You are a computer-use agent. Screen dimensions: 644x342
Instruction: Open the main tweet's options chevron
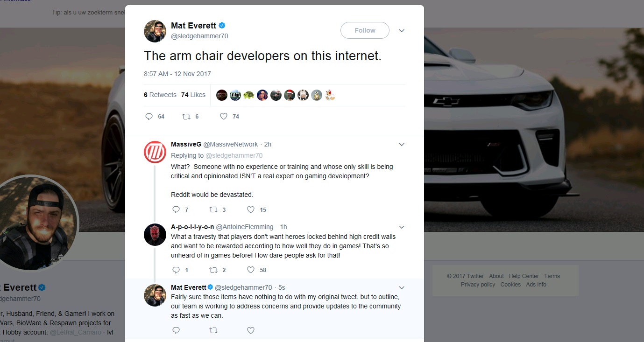401,31
